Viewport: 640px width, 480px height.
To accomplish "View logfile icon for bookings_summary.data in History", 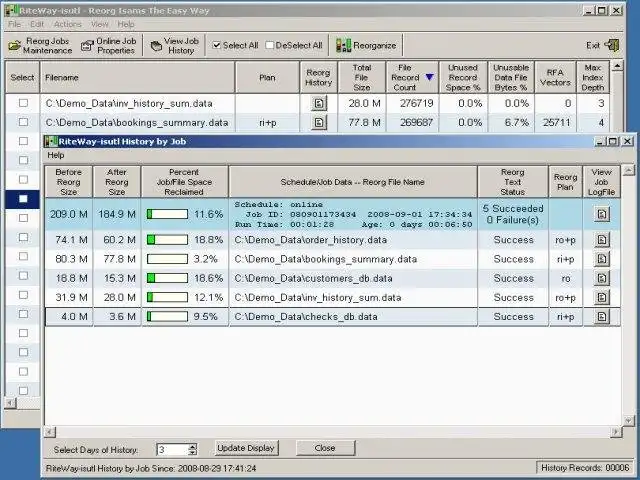I will pyautogui.click(x=602, y=259).
